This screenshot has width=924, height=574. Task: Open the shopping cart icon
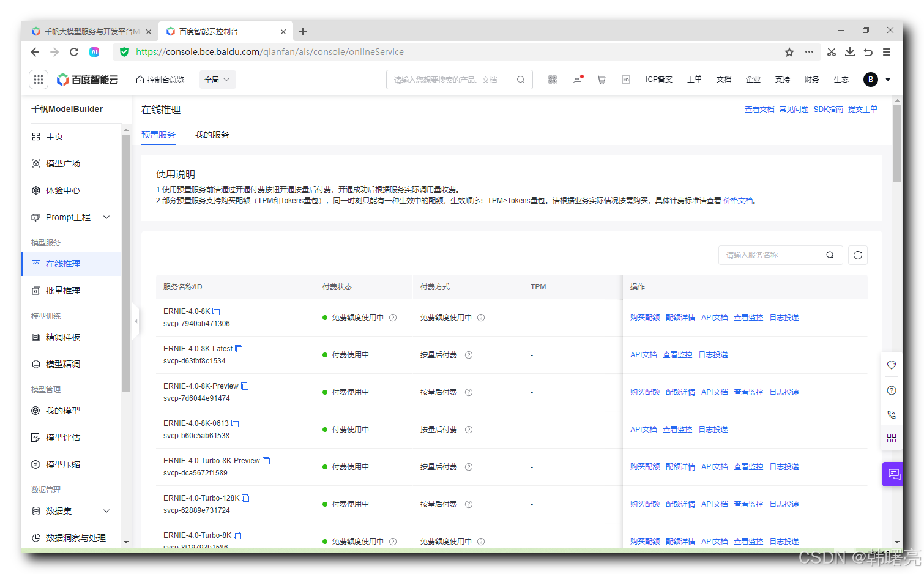pyautogui.click(x=602, y=80)
